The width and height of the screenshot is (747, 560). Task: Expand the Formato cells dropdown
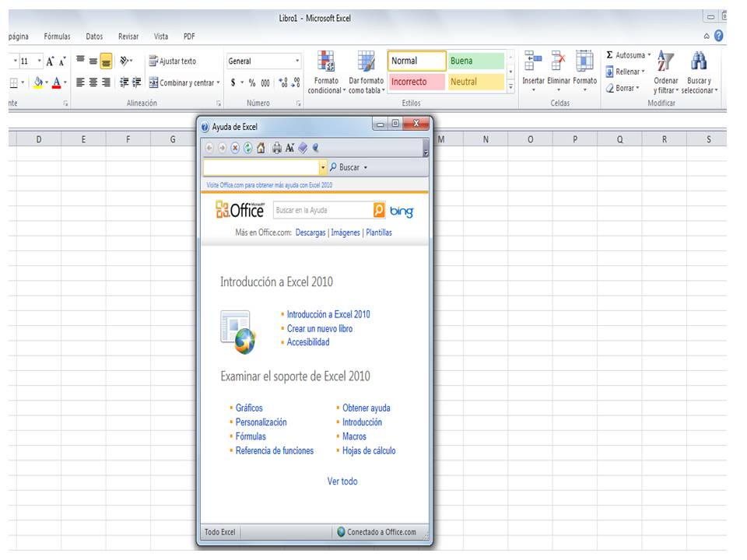click(584, 90)
